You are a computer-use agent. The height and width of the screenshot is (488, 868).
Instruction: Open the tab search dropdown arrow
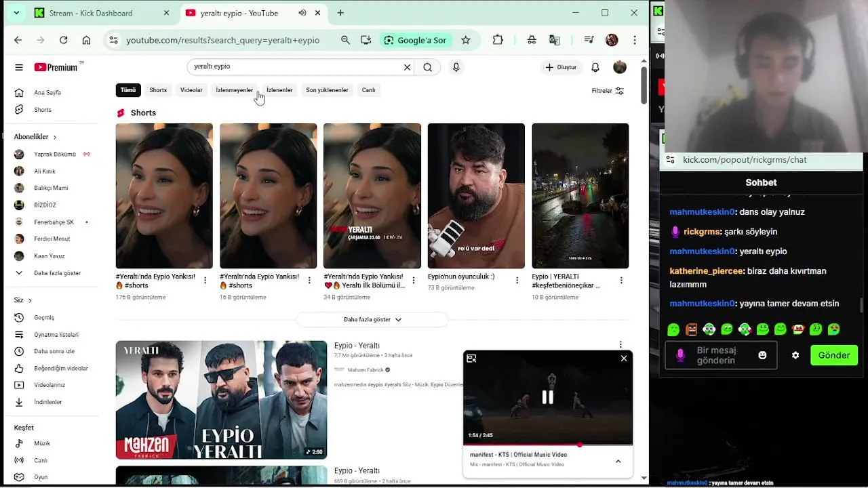pyautogui.click(x=16, y=13)
